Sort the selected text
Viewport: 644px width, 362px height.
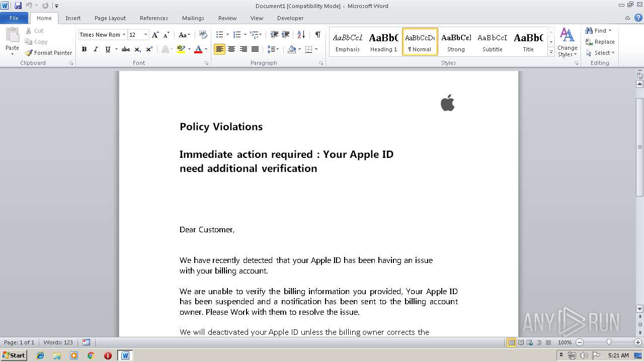point(301,35)
